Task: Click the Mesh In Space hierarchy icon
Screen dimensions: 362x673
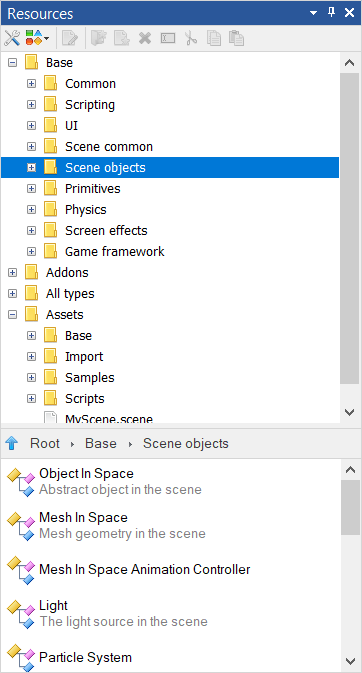Action: pyautogui.click(x=21, y=526)
